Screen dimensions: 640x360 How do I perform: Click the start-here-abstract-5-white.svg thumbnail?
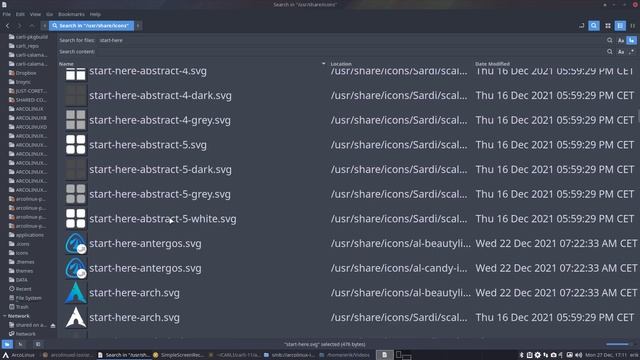pyautogui.click(x=76, y=219)
